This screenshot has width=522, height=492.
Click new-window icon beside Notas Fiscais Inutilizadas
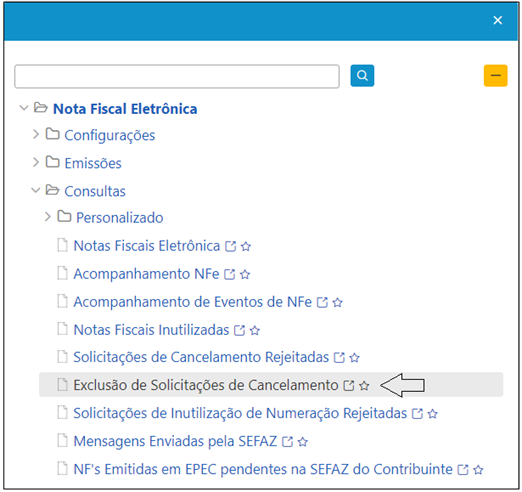click(x=239, y=330)
